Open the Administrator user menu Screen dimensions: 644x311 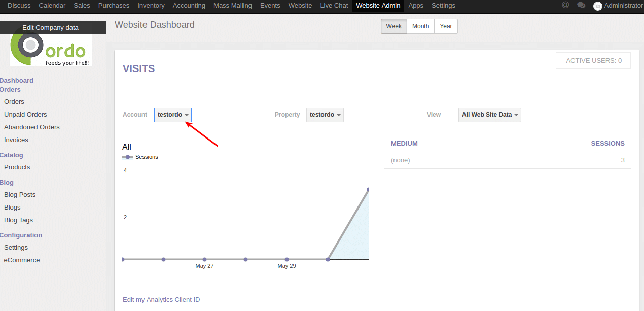tap(618, 6)
